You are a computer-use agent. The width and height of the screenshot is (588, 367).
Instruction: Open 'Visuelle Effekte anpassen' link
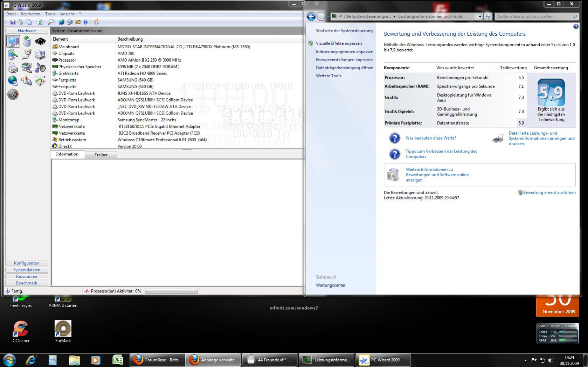[x=339, y=43]
